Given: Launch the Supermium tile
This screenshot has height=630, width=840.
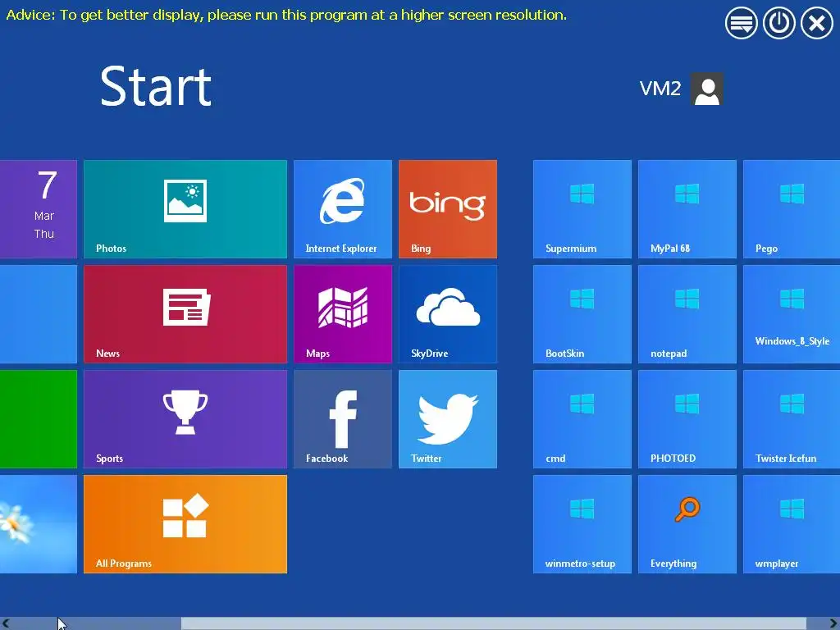Looking at the screenshot, I should click(582, 209).
